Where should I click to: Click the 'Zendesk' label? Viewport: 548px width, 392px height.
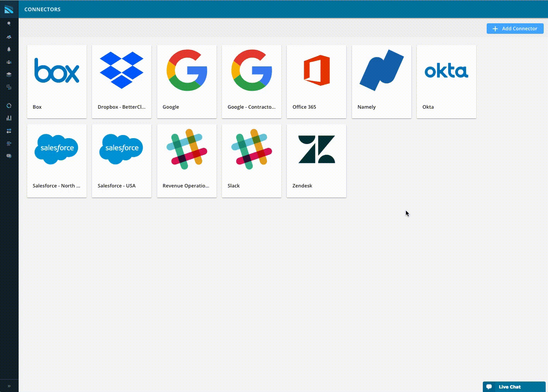pyautogui.click(x=302, y=186)
